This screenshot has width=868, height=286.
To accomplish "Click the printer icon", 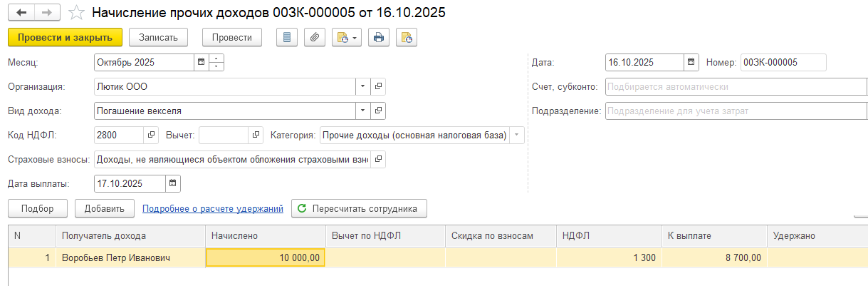I will coord(379,37).
